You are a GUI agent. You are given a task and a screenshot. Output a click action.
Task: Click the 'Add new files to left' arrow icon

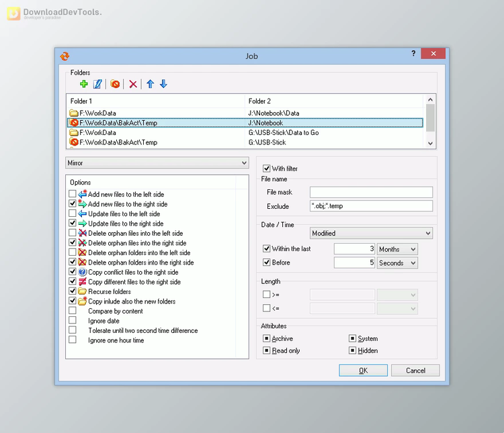tap(83, 194)
